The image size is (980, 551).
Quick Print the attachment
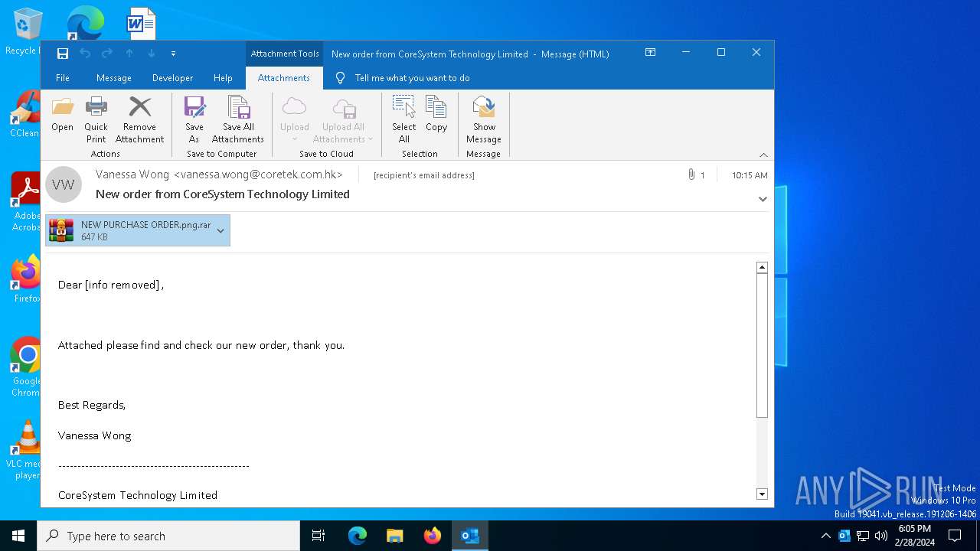pos(96,120)
